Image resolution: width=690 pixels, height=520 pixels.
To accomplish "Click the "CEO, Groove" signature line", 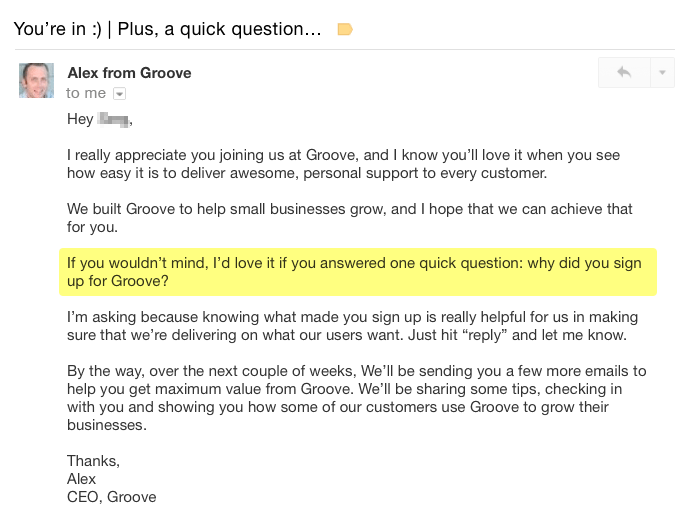I will click(111, 497).
